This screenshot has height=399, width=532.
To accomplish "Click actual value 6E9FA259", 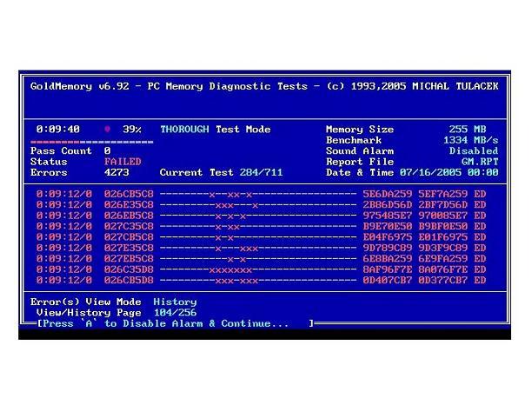I will click(442, 258).
